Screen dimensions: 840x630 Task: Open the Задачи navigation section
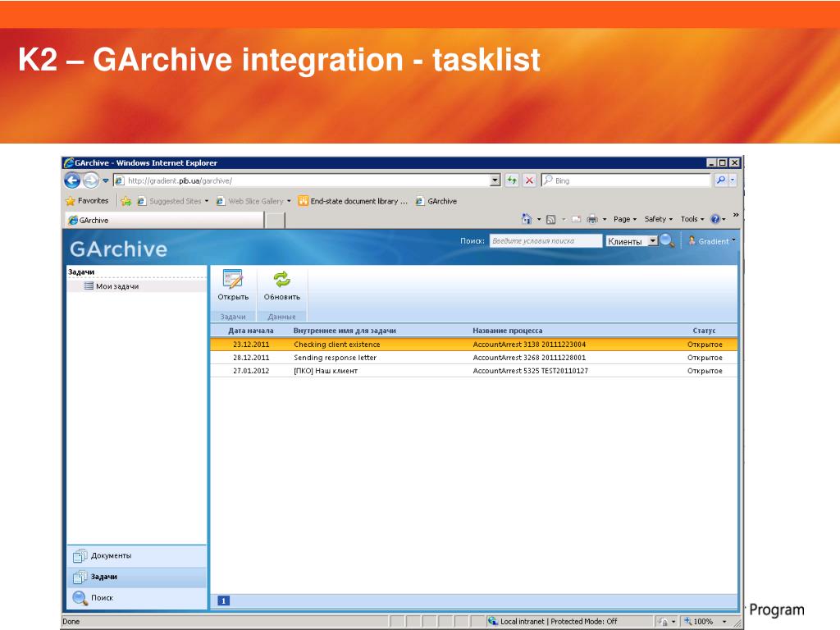137,577
